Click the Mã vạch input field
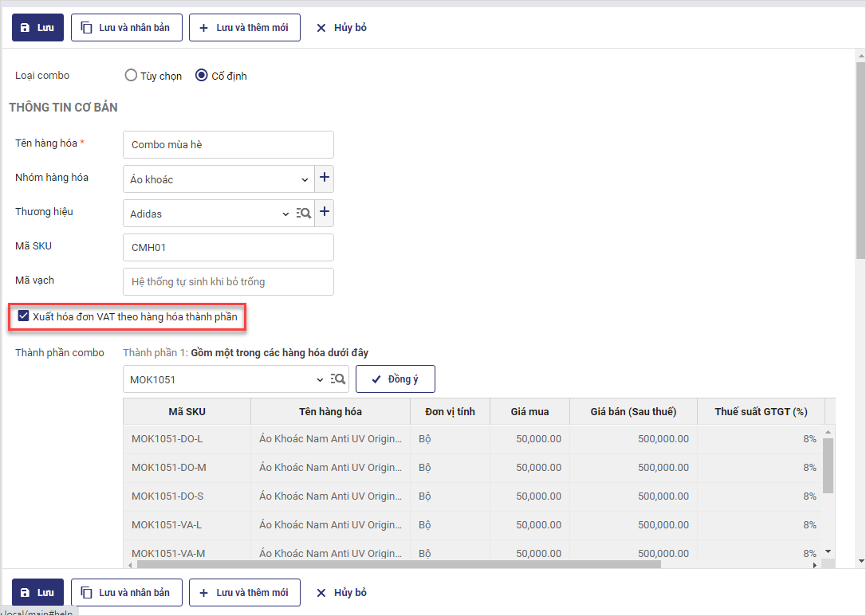This screenshot has height=616, width=866. [228, 281]
